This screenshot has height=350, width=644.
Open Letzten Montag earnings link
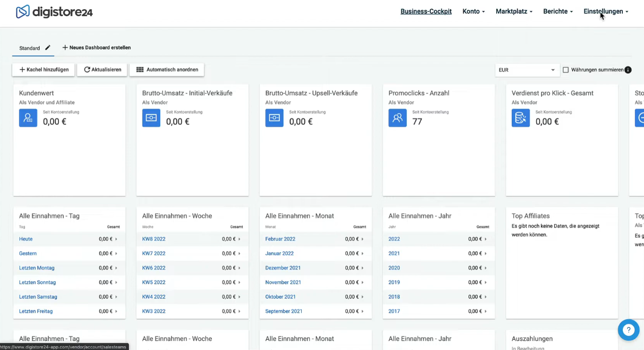tap(36, 268)
